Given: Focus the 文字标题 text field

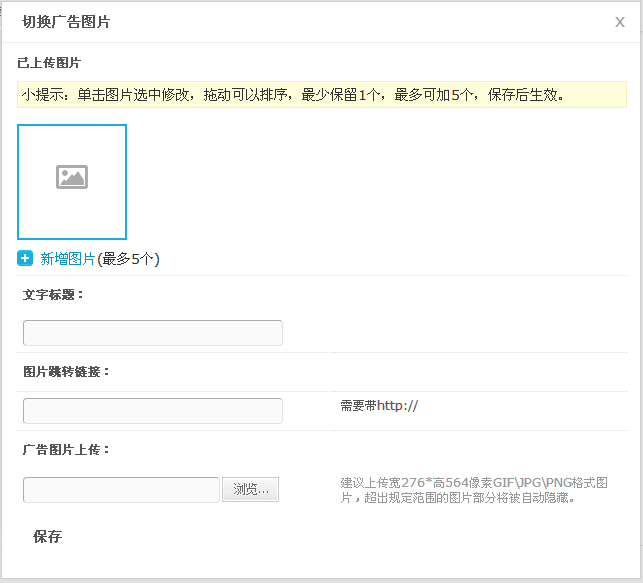Looking at the screenshot, I should pos(152,333).
